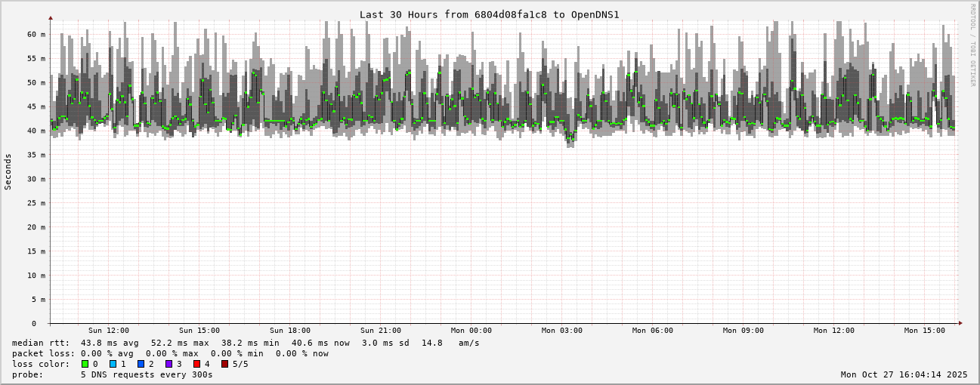Click the dark red 5/5 loss swatch

click(x=224, y=364)
